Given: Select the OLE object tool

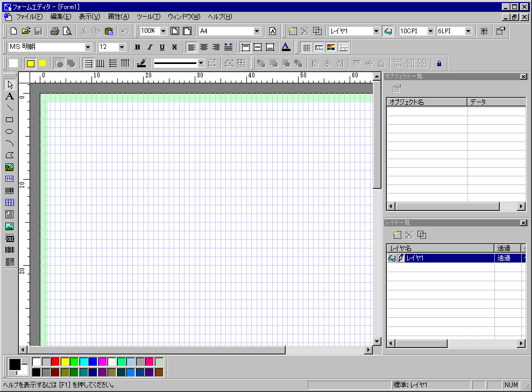Looking at the screenshot, I should tap(9, 238).
